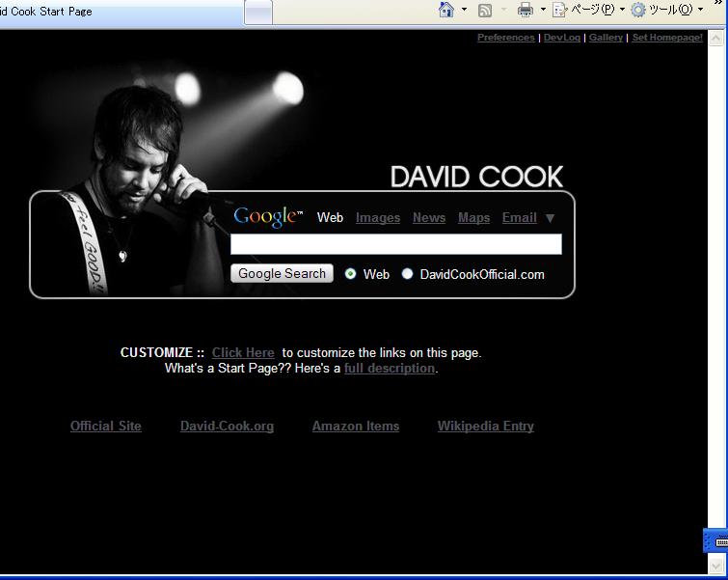The height and width of the screenshot is (580, 728).
Task: Click the Home icon in the IE toolbar
Action: pyautogui.click(x=446, y=10)
